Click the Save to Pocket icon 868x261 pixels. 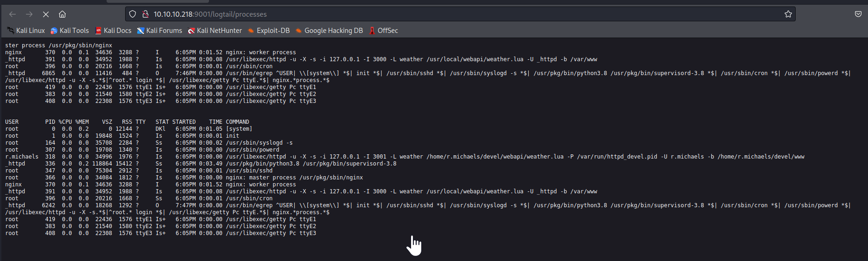click(858, 14)
